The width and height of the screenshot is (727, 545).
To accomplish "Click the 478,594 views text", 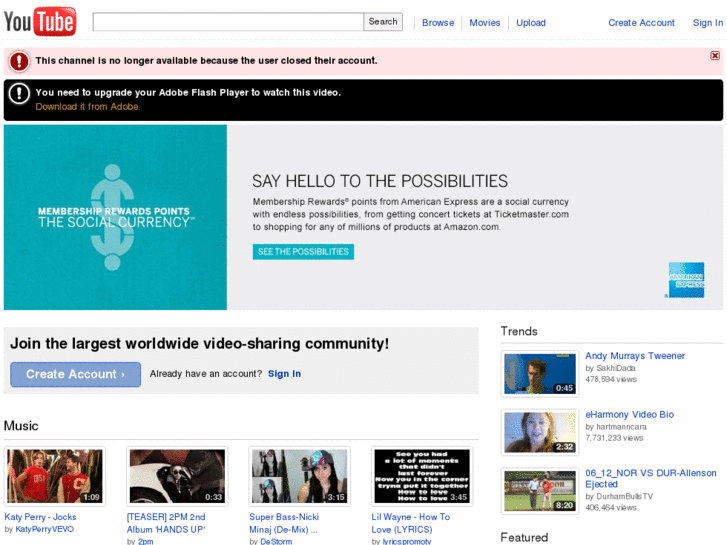I will click(x=611, y=379).
